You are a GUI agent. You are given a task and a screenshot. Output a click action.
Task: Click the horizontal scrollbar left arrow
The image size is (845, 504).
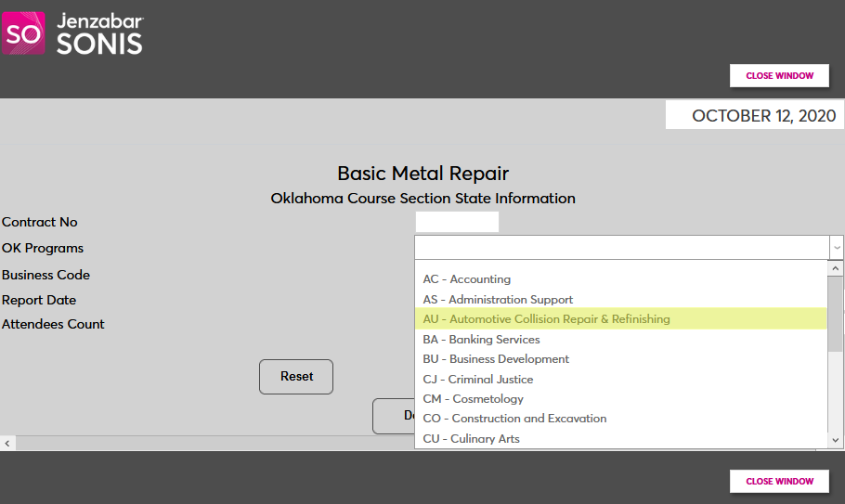(x=7, y=444)
